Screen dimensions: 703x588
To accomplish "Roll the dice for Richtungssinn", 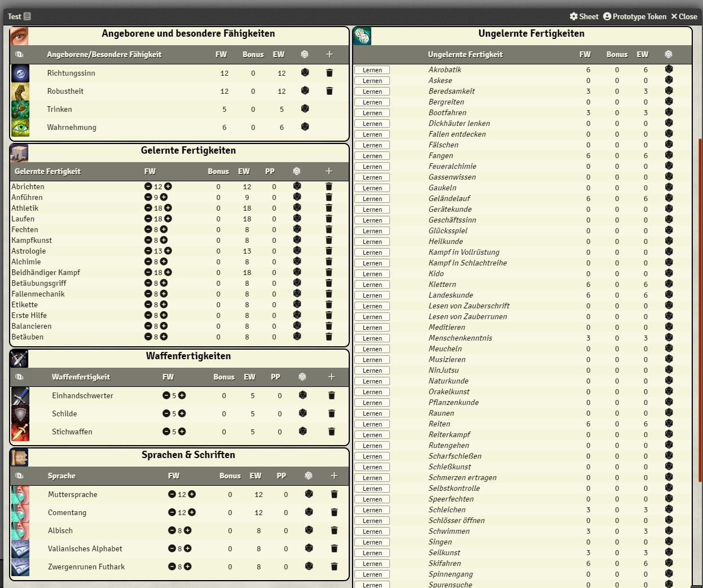I will point(305,72).
